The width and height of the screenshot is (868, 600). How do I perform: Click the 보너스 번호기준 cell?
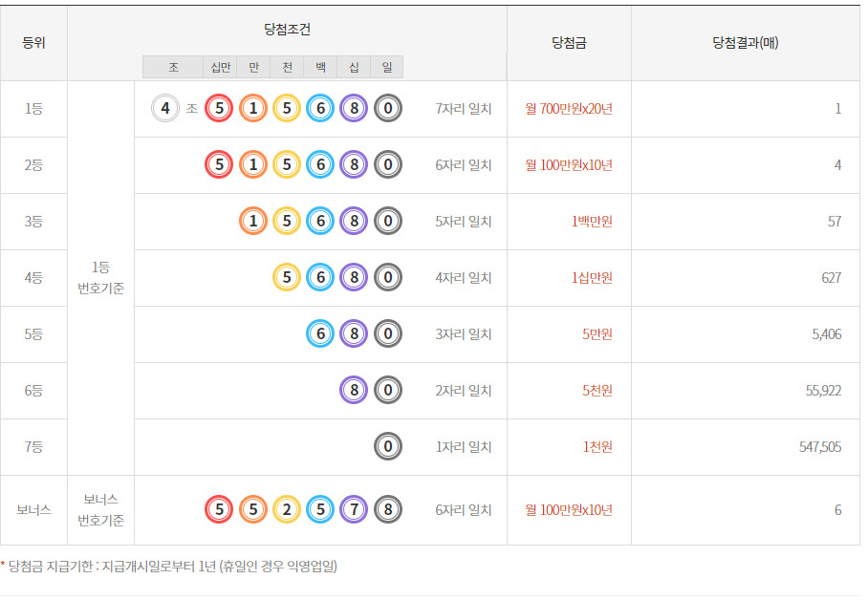click(x=100, y=510)
